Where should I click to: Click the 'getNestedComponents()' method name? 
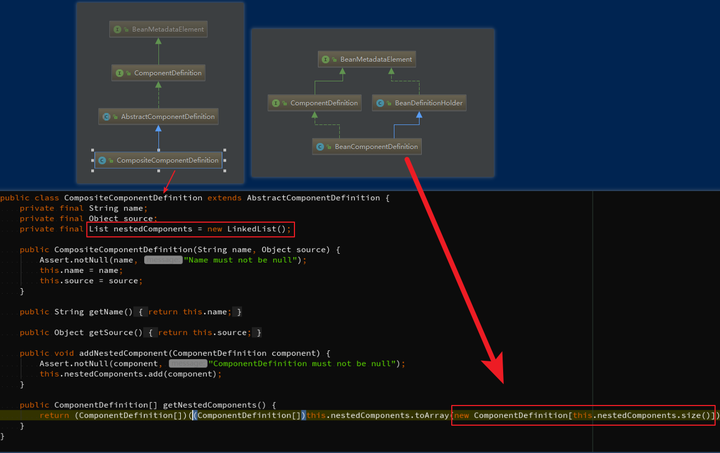tap(214, 405)
